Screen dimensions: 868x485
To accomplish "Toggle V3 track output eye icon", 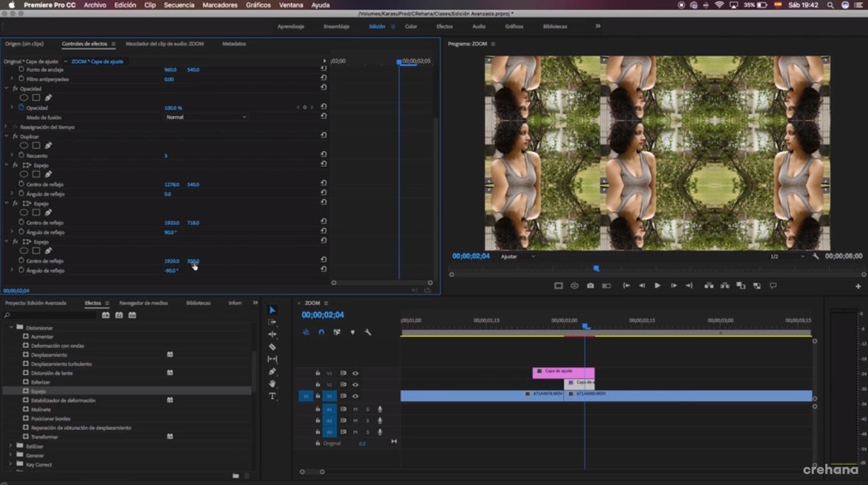I will tap(355, 373).
